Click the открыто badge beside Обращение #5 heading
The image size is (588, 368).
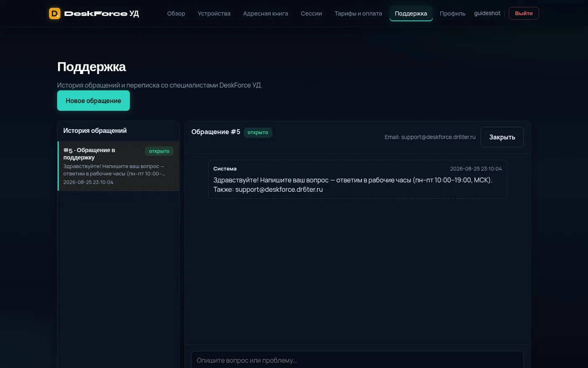258,132
